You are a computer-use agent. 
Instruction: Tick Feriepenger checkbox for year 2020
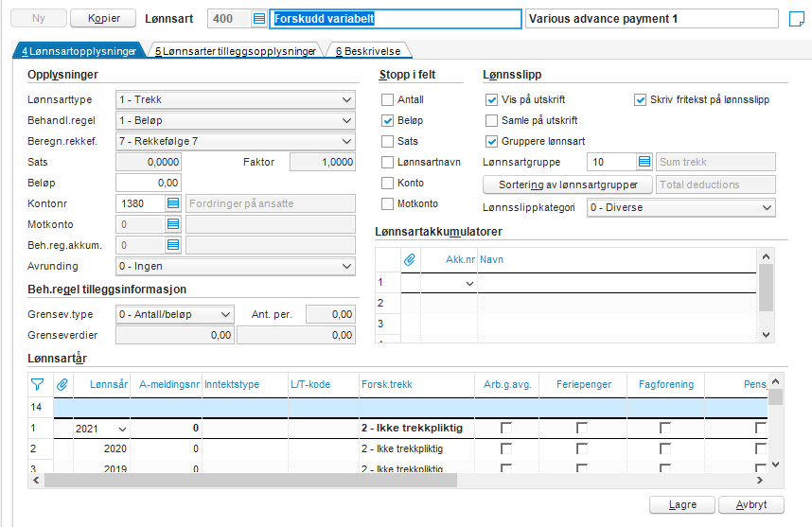[x=582, y=448]
